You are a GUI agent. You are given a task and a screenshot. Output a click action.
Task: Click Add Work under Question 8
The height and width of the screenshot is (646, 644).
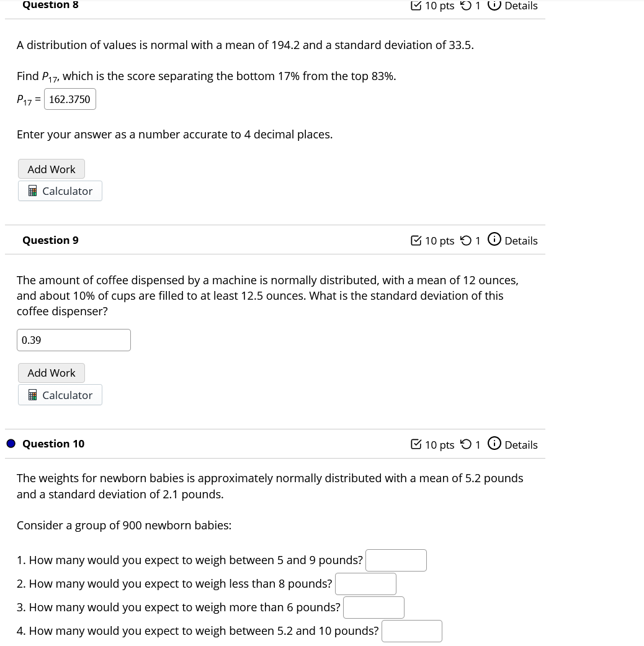coord(51,169)
